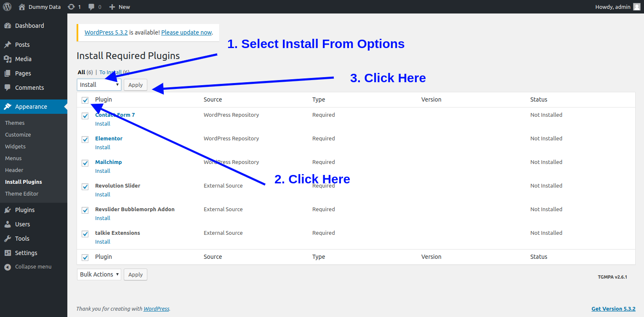Image resolution: width=644 pixels, height=317 pixels.
Task: Click the Settings sliders icon
Action: (8, 253)
